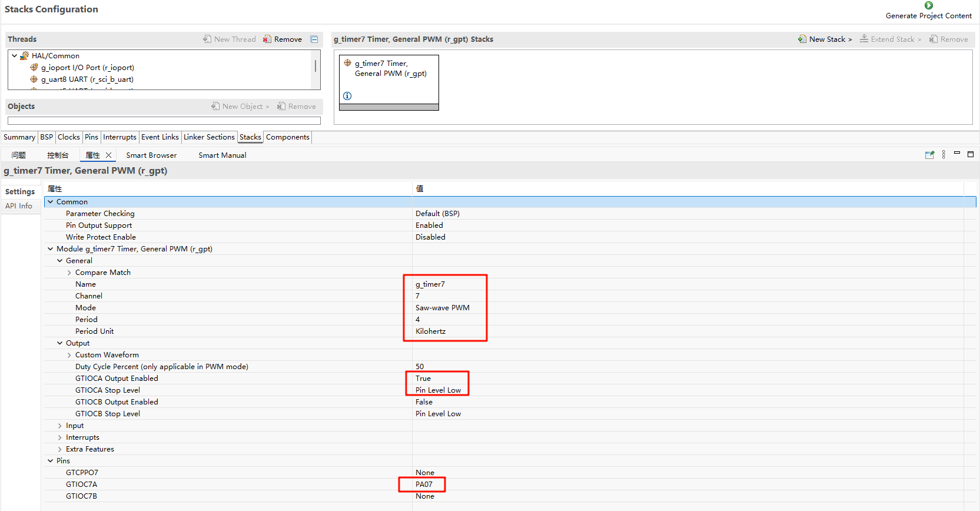Image resolution: width=980 pixels, height=511 pixels.
Task: Switch to the Linker Sections tab
Action: (209, 137)
